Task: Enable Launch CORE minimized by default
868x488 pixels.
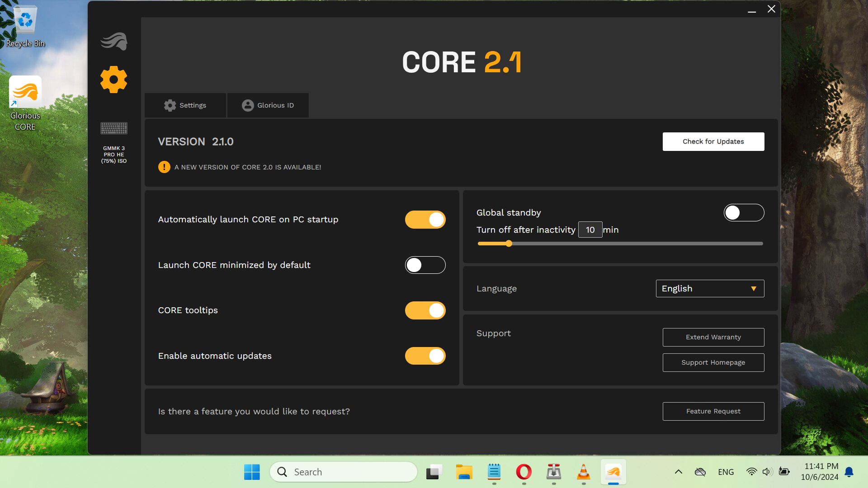Action: 425,265
